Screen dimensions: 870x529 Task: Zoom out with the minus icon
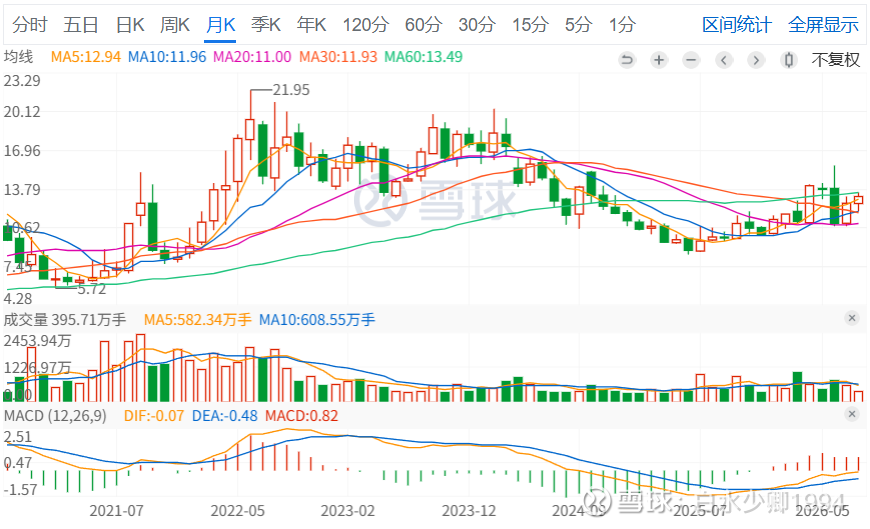click(x=691, y=59)
